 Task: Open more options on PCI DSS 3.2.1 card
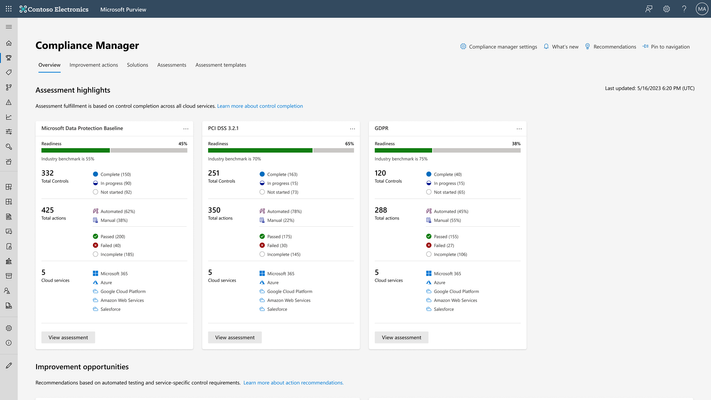point(352,129)
